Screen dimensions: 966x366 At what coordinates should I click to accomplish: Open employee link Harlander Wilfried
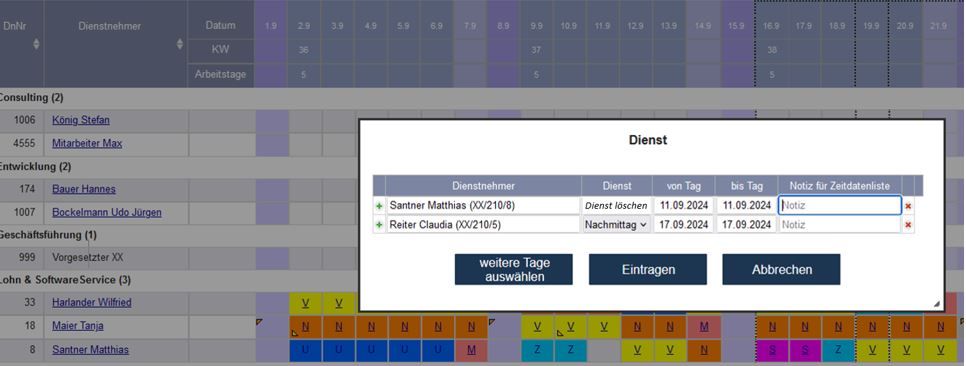click(91, 303)
